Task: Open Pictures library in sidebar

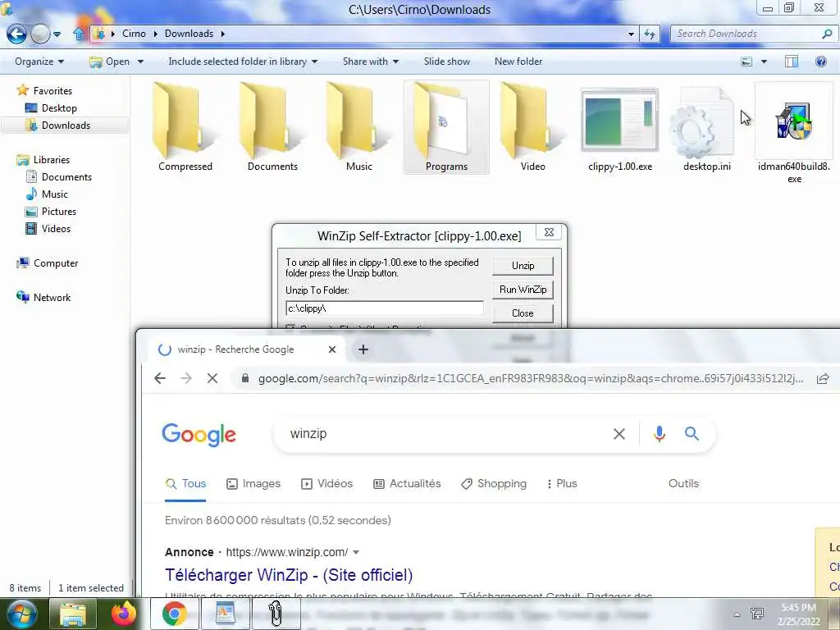Action: [x=59, y=211]
